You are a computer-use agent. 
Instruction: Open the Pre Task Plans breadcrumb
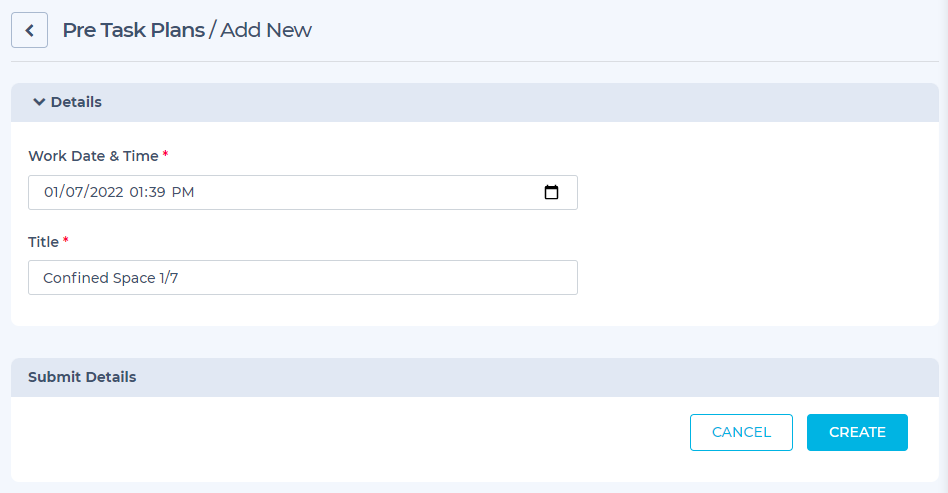[x=134, y=30]
